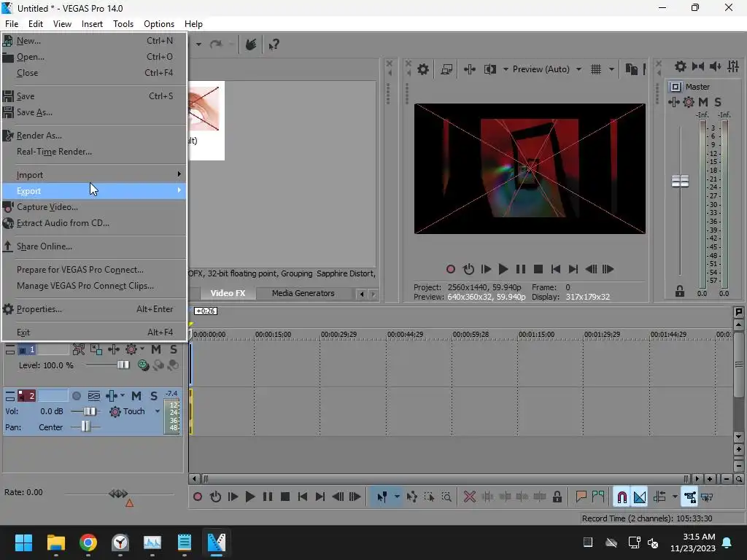This screenshot has width=747, height=560.
Task: Open Auto Ripple mode dropdown arrow
Action: point(675,497)
